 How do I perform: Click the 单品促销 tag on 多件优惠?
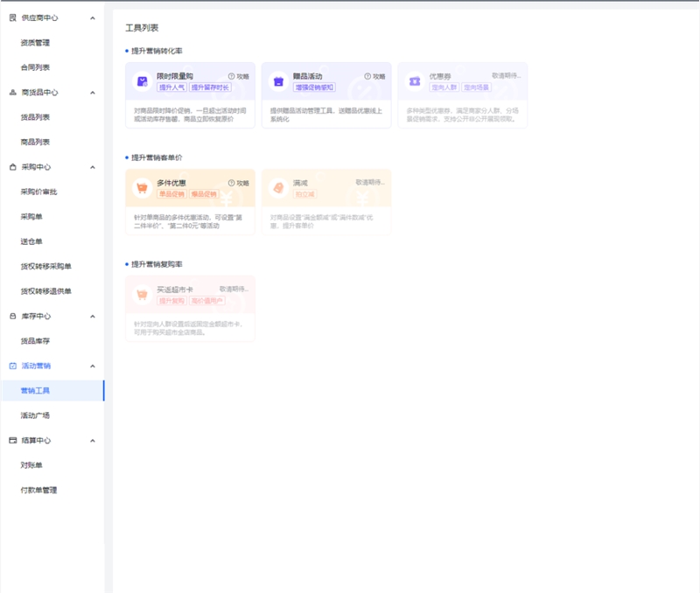171,194
